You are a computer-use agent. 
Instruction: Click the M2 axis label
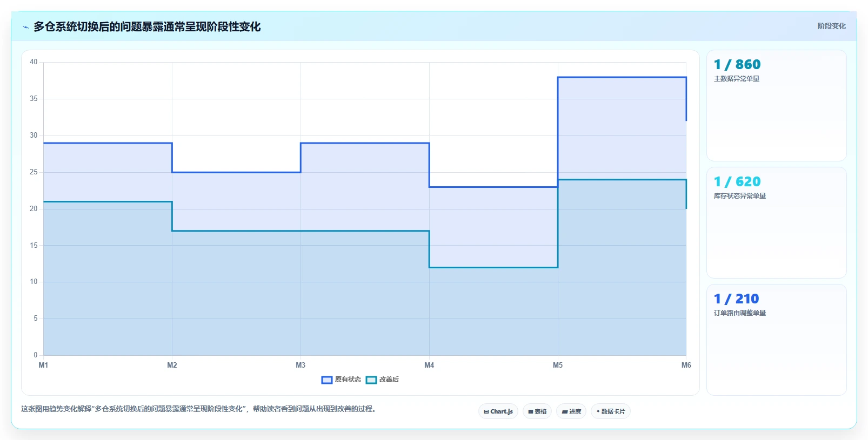coord(172,365)
